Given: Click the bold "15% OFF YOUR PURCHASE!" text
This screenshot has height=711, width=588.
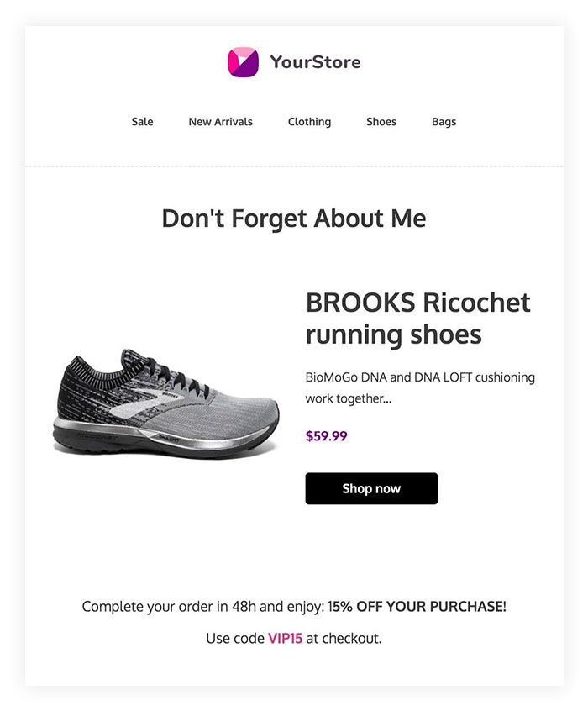Looking at the screenshot, I should (x=417, y=607).
